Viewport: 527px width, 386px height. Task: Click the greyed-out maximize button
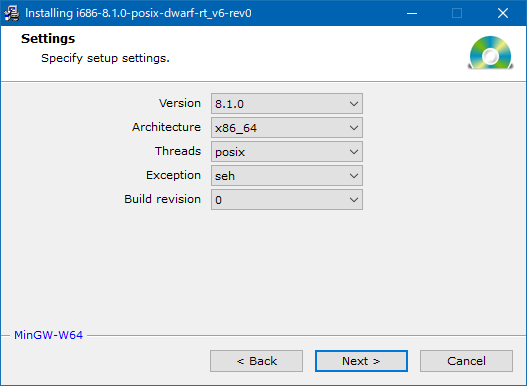457,13
